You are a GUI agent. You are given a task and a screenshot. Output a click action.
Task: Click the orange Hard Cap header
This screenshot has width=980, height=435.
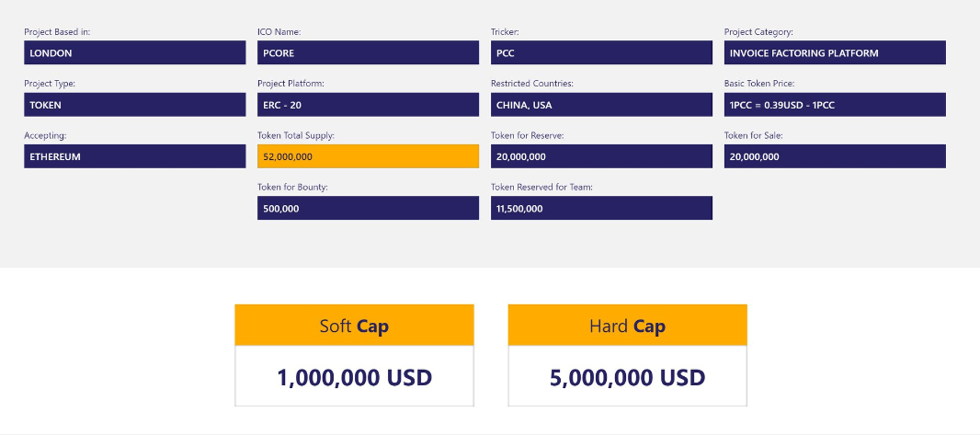coord(627,326)
